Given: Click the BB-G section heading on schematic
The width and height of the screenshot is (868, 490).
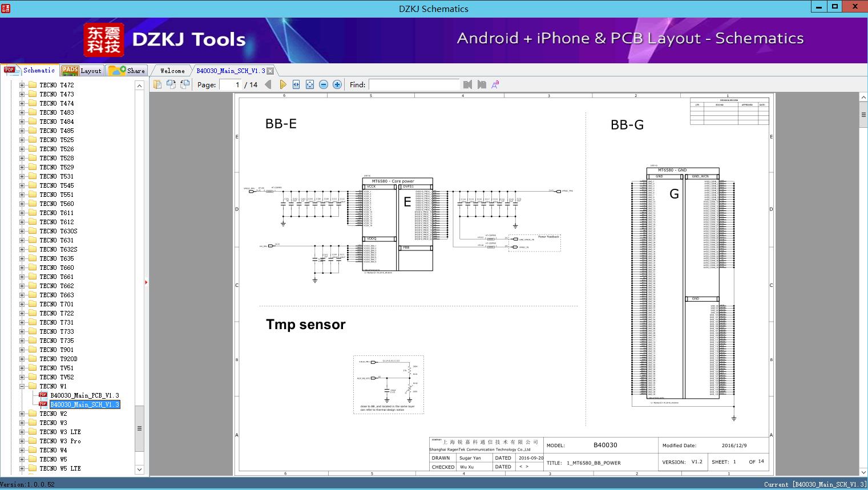Looking at the screenshot, I should click(x=627, y=125).
